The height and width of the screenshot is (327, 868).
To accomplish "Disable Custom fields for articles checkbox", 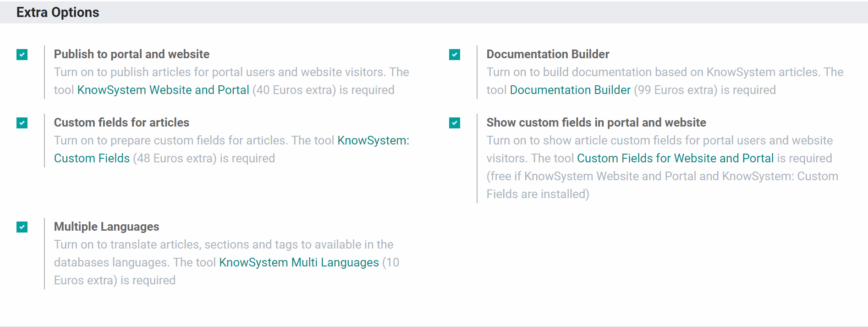I will [x=22, y=123].
